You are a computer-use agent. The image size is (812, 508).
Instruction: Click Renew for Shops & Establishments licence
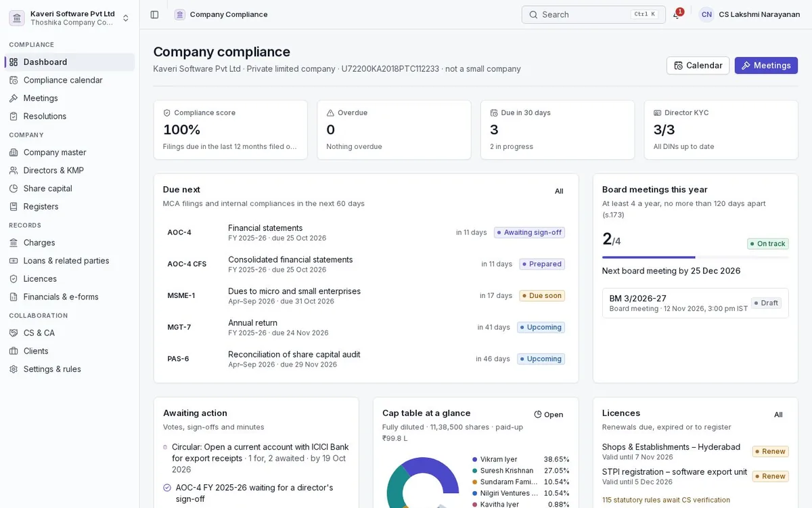pyautogui.click(x=770, y=452)
